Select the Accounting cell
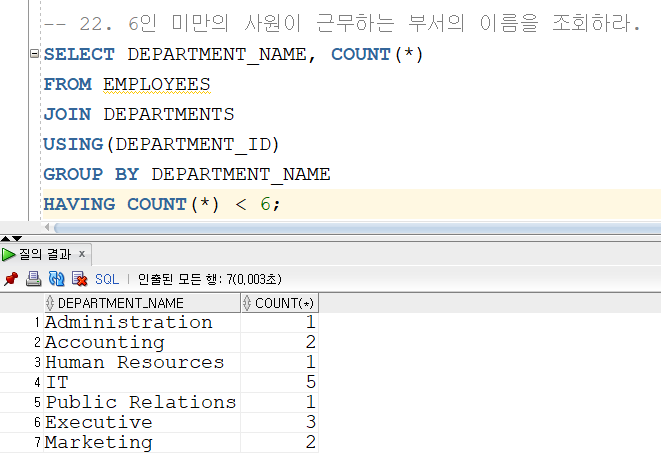The image size is (661, 476). pyautogui.click(x=142, y=342)
